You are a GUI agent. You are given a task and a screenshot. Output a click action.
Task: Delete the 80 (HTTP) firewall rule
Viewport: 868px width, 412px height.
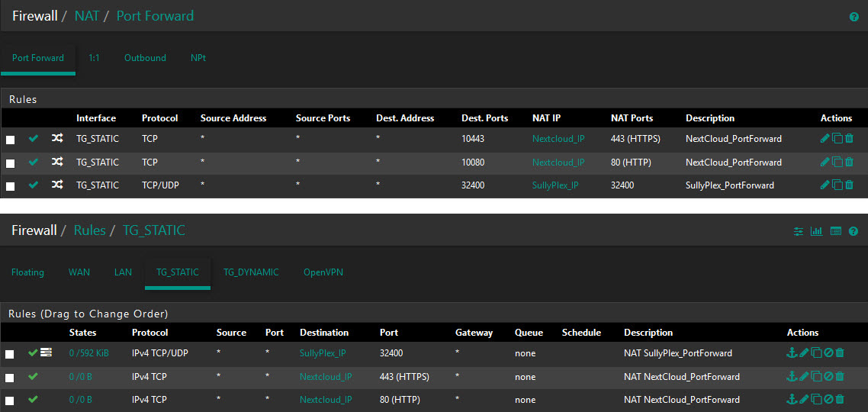[x=840, y=399]
